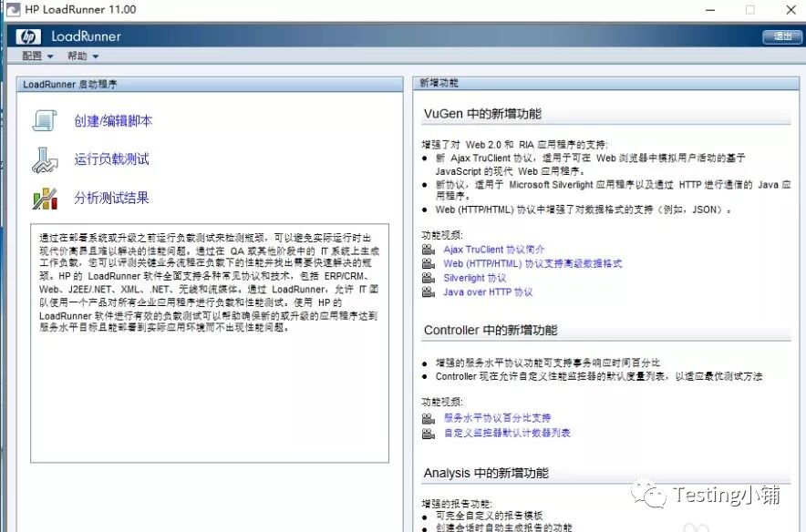Image resolution: width=806 pixels, height=532 pixels.
Task: Open 服务水平协议百分比支持 video link
Action: (498, 418)
